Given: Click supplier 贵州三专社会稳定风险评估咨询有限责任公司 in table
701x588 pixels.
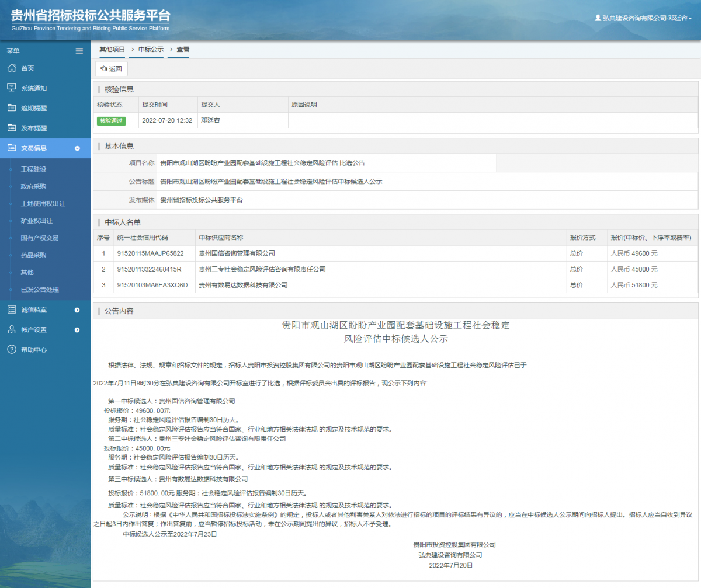Looking at the screenshot, I should click(262, 269).
